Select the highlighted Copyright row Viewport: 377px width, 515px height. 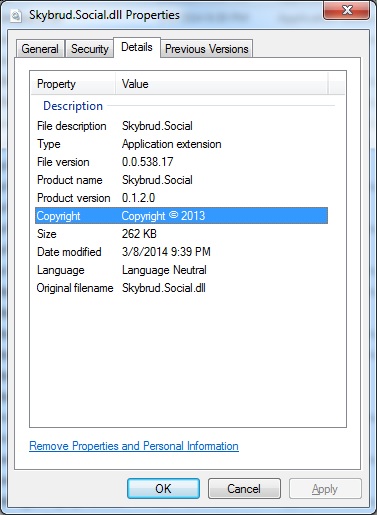[181, 216]
